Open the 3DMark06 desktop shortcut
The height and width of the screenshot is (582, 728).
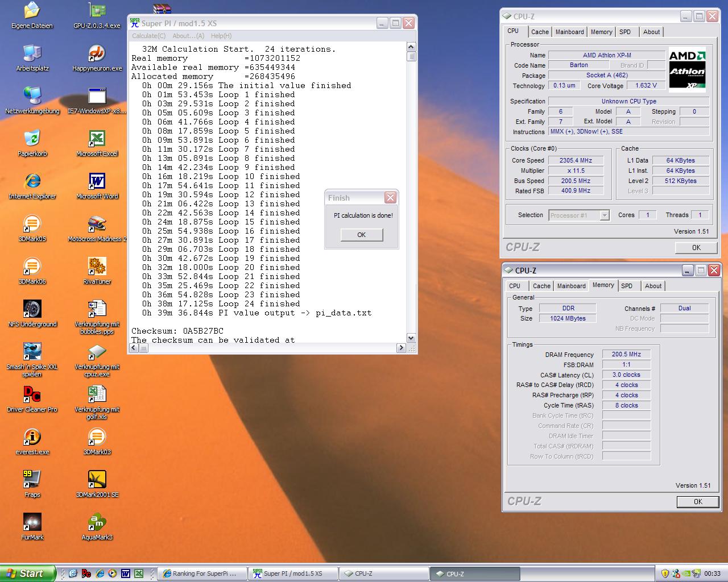pos(32,271)
